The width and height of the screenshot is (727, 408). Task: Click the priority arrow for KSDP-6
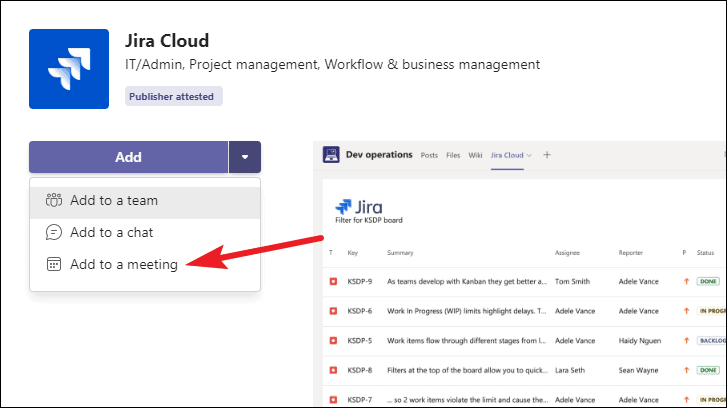click(x=687, y=311)
